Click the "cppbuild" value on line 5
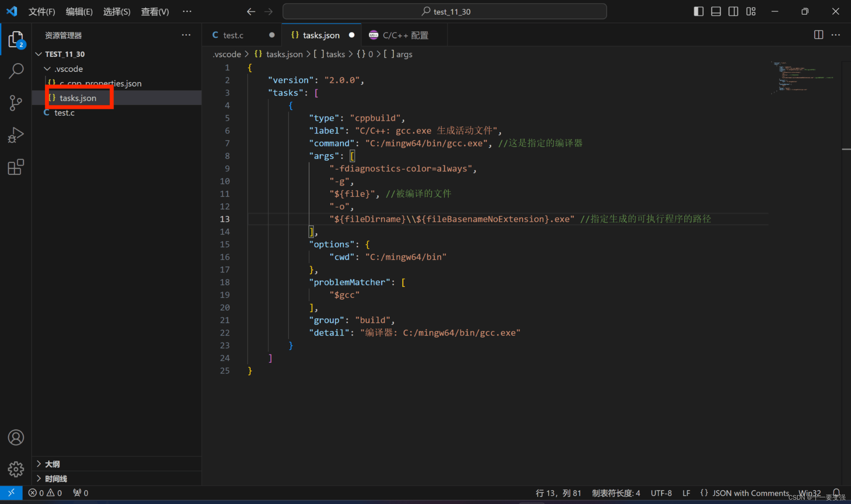 pos(375,118)
